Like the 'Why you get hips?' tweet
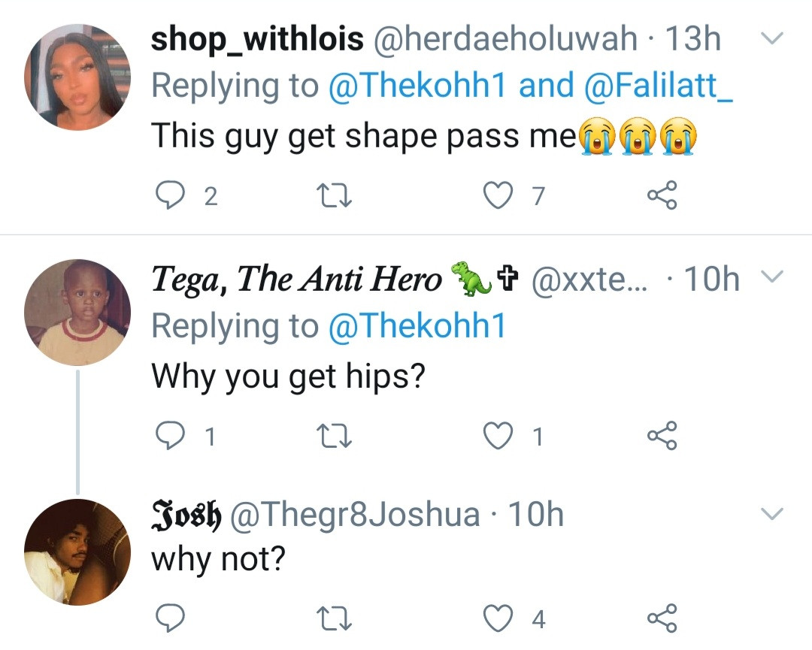812x650 pixels. pyautogui.click(x=496, y=437)
